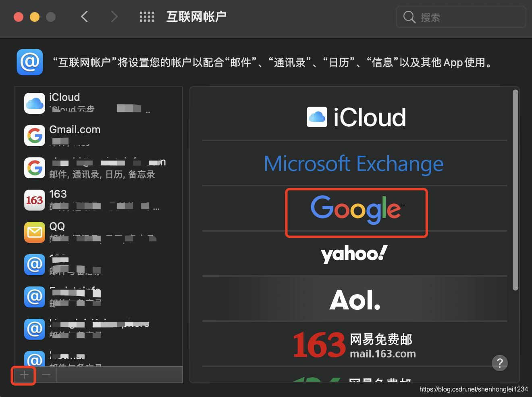Select the Google account with 邮件, 通讯录, 日历, 备忘录
The image size is (532, 397).
coord(98,167)
